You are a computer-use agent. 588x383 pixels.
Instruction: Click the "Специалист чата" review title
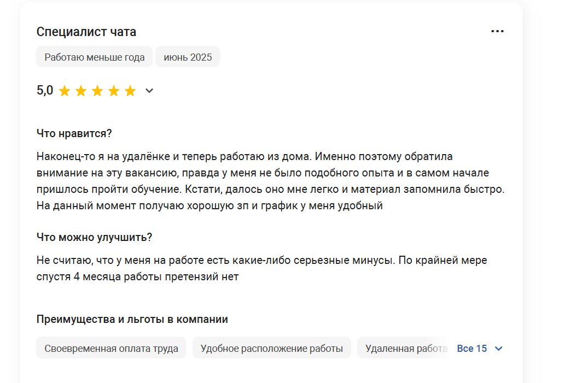86,32
